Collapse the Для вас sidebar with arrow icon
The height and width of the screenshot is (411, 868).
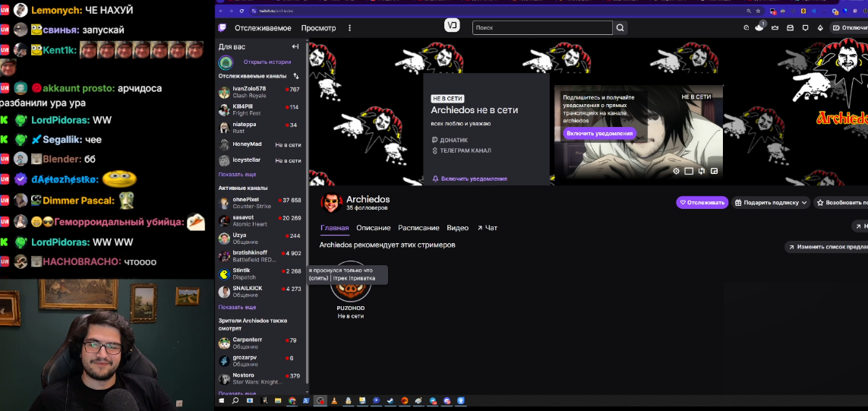point(295,46)
